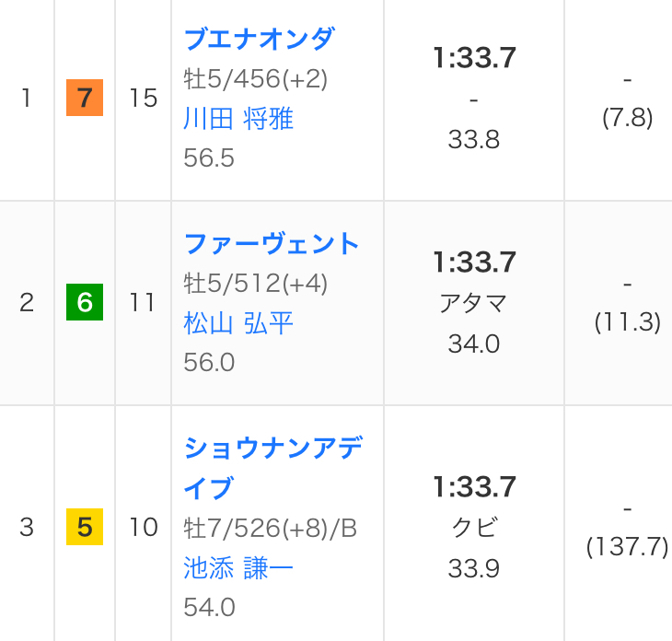Click the odds value (11.3)
672x641 pixels.
[x=627, y=322]
